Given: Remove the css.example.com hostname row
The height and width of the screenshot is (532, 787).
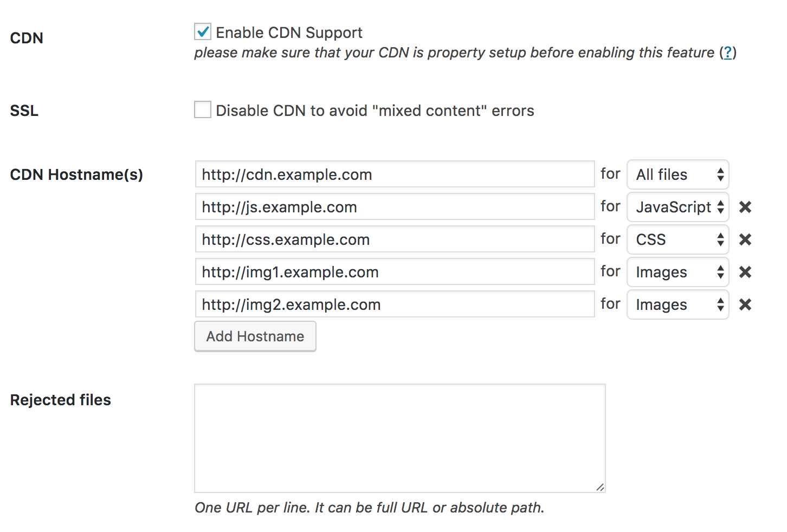Looking at the screenshot, I should [x=745, y=239].
